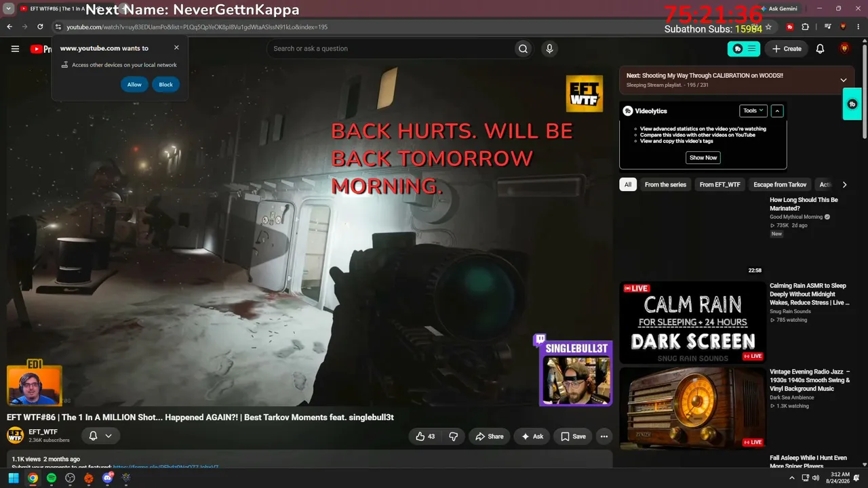Open the Calming Rain ASMR to Sleep title
Viewport: 868px width, 488px height.
pos(809,294)
